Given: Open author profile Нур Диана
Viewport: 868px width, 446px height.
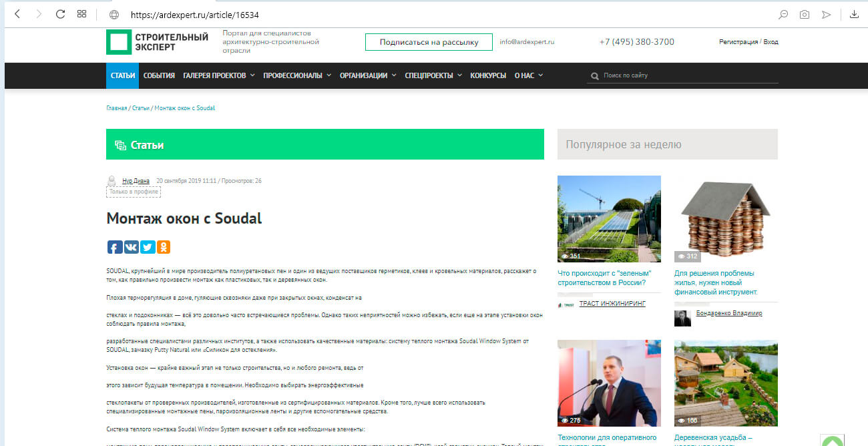Looking at the screenshot, I should click(x=136, y=181).
